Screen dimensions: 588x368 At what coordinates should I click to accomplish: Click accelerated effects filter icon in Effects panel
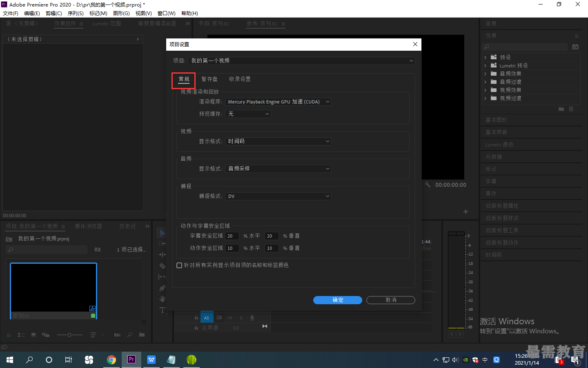(x=575, y=47)
